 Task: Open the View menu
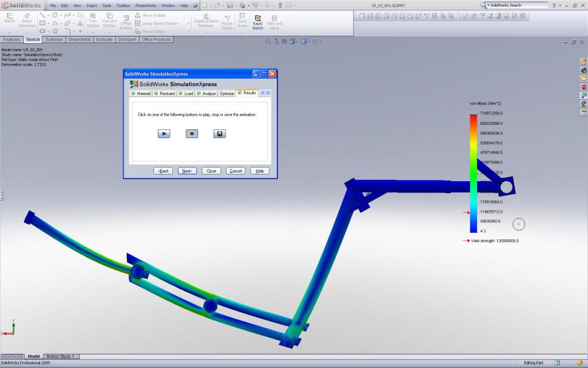point(77,6)
